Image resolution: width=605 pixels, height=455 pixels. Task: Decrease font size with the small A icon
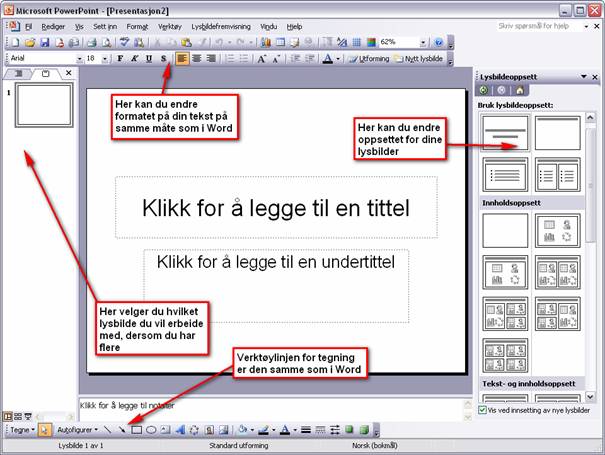[276, 59]
